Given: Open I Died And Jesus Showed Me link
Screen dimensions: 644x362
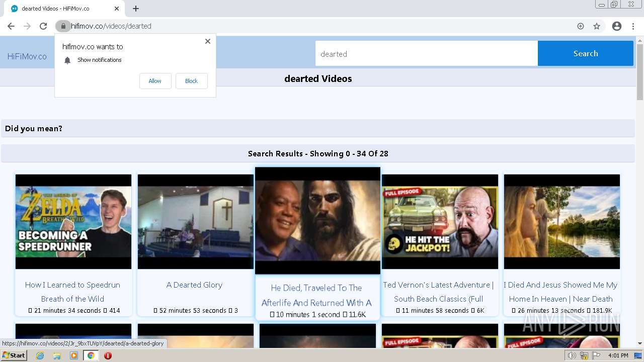Looking at the screenshot, I should pos(560,292).
